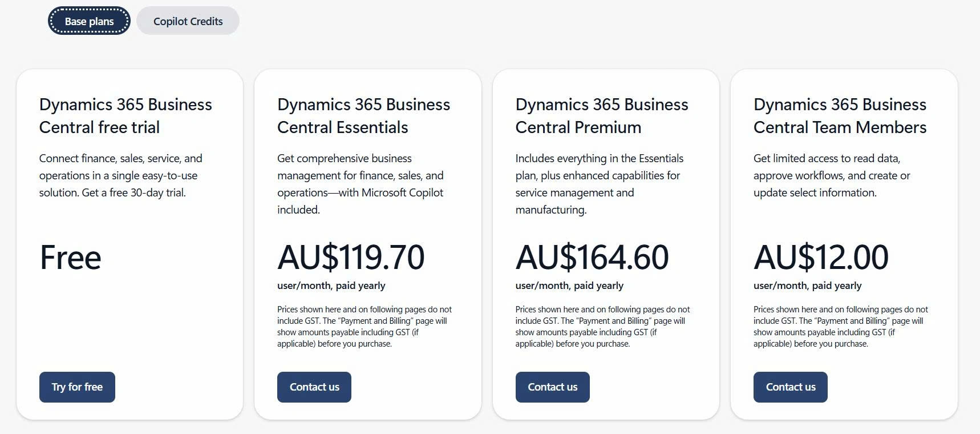Select the Business Central Essentials heading

coord(363,116)
